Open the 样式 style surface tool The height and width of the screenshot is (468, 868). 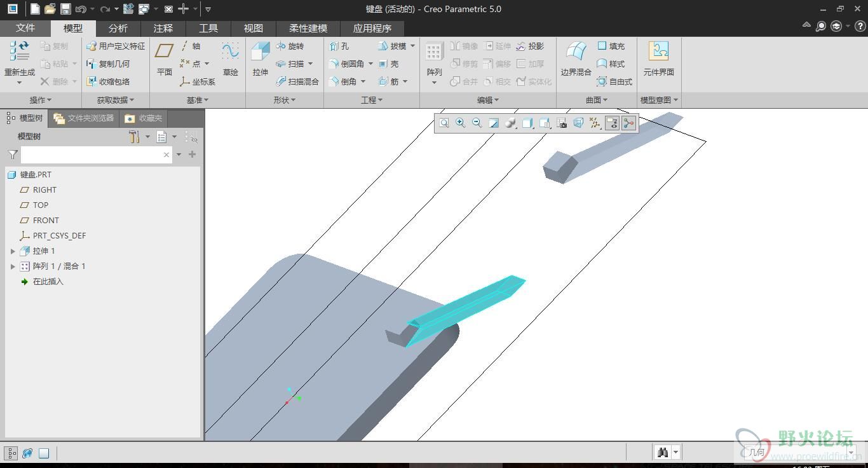tap(611, 64)
